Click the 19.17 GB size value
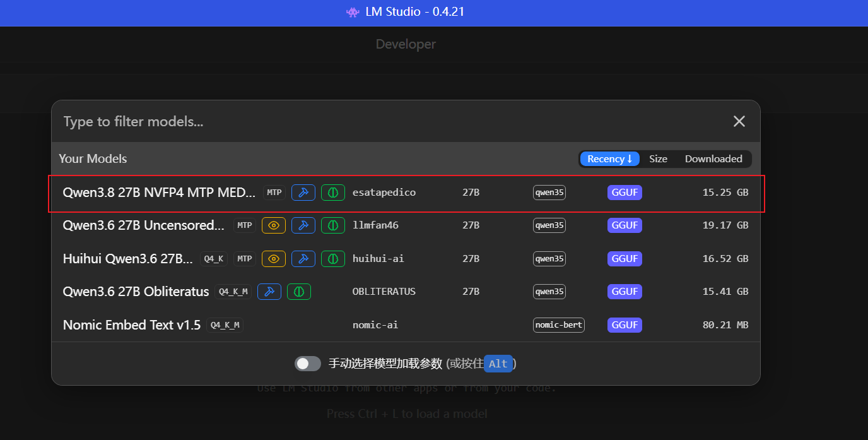This screenshot has width=868, height=440. pyautogui.click(x=725, y=225)
